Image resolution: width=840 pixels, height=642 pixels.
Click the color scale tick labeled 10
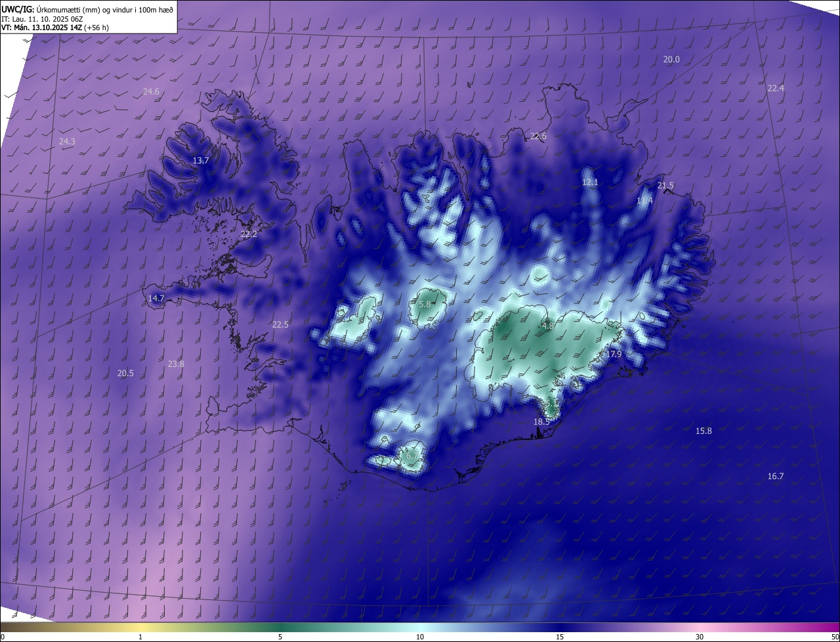420,637
